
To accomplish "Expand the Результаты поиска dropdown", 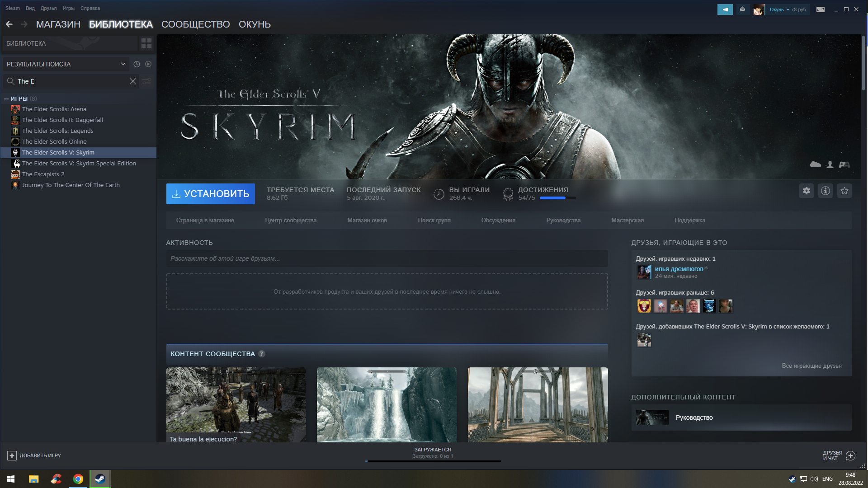I will 123,64.
